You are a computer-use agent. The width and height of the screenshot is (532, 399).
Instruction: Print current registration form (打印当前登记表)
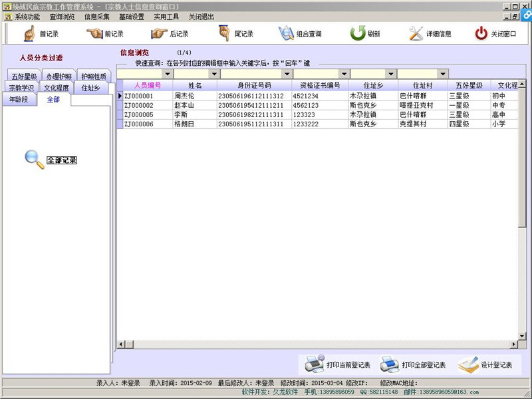pos(337,364)
